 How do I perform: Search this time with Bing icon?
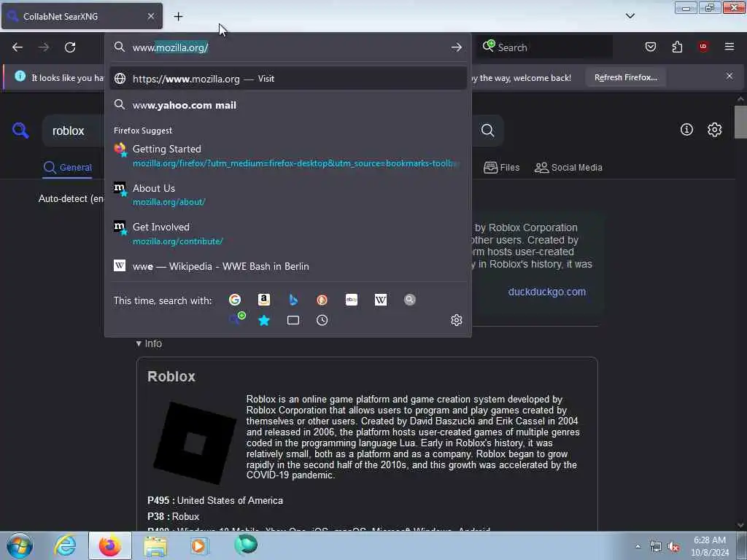pos(293,300)
